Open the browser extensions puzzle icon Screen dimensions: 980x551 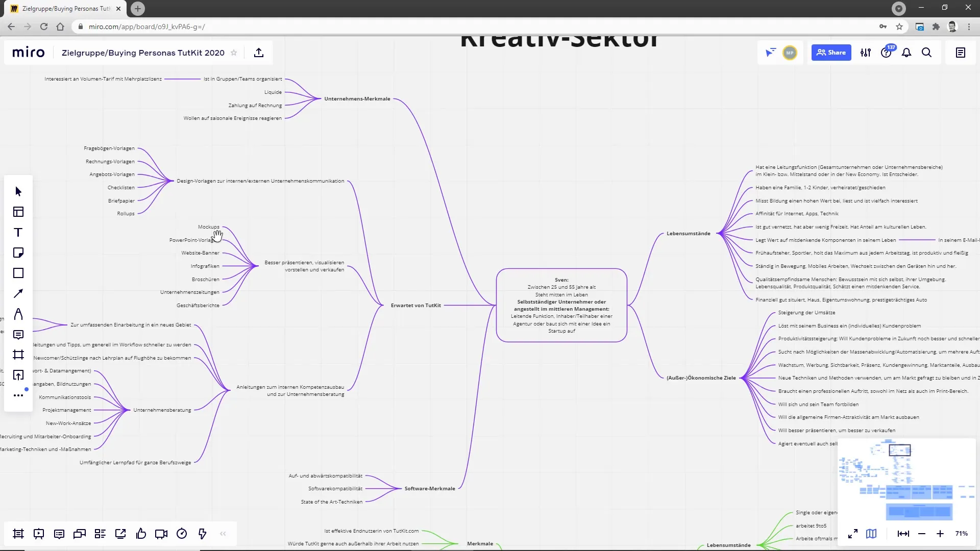(936, 27)
